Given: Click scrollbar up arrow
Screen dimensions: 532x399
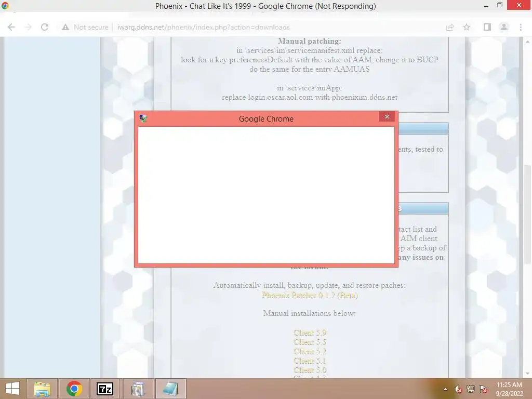Looking at the screenshot, I should [x=527, y=42].
